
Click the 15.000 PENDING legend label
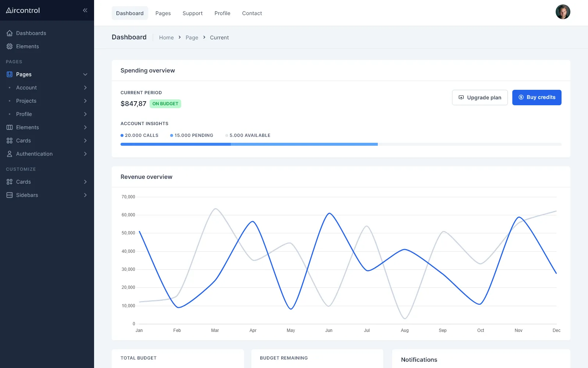pos(194,135)
